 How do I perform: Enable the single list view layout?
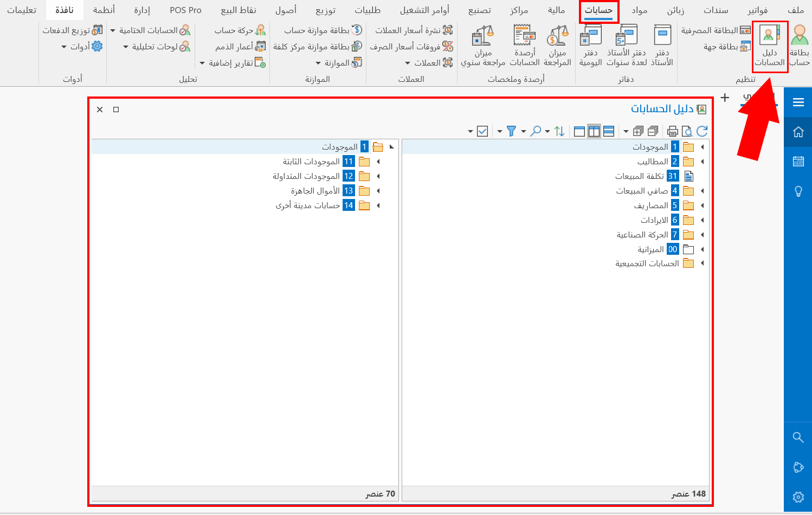pos(609,131)
